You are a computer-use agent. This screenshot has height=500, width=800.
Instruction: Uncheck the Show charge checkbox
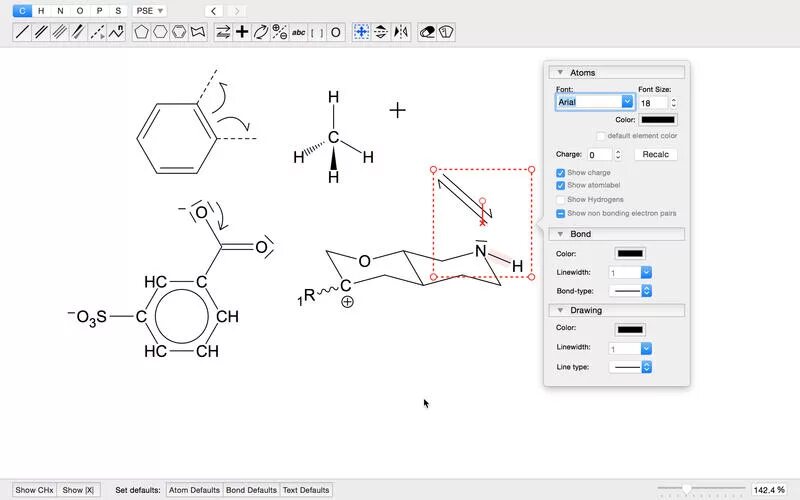pyautogui.click(x=561, y=173)
